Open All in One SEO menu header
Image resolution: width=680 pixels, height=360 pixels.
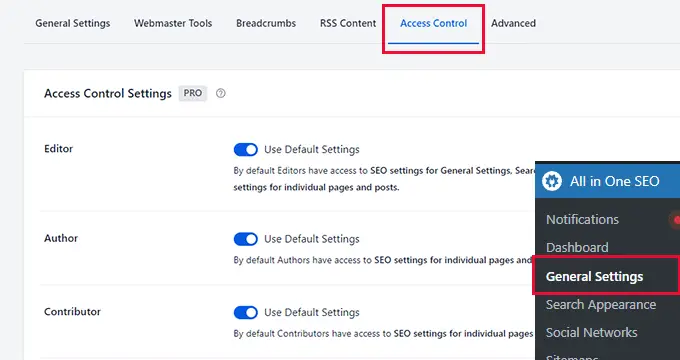[608, 181]
